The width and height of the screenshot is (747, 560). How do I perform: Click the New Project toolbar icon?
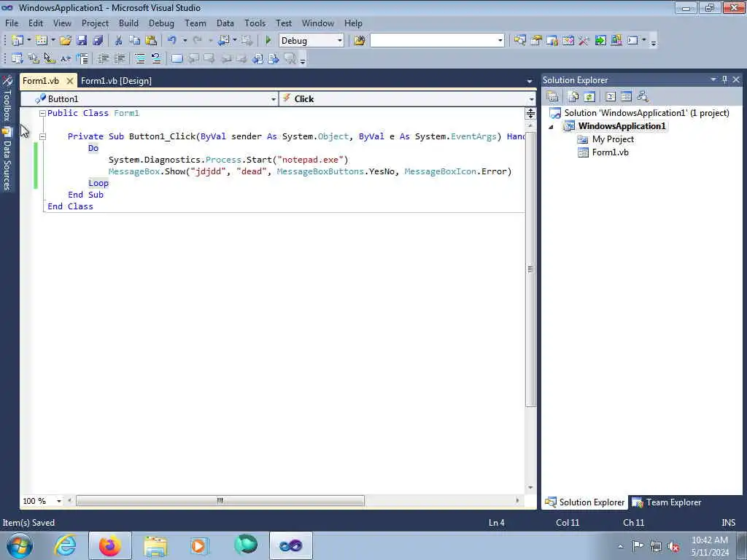18,41
